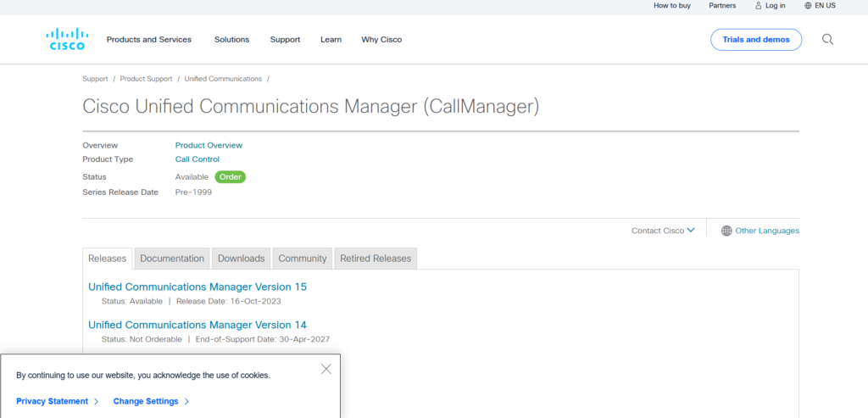Click the cookie acknowledgment message text
Viewport: 868px width, 418px height.
click(143, 376)
